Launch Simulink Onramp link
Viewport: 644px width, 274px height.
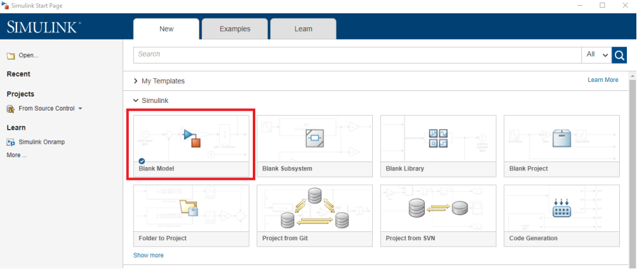pyautogui.click(x=41, y=142)
